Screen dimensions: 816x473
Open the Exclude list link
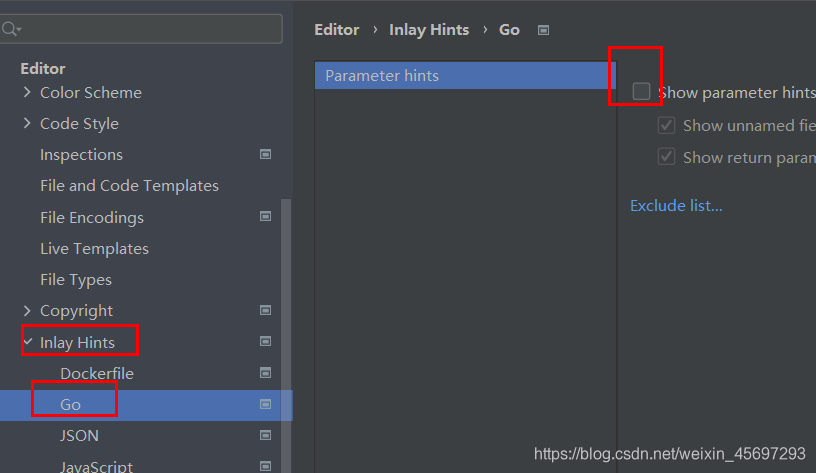point(676,206)
